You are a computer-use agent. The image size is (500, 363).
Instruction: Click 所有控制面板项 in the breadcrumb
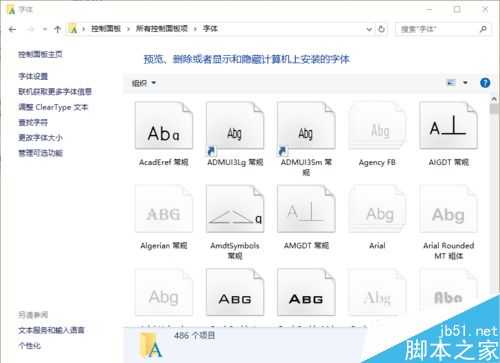point(162,29)
